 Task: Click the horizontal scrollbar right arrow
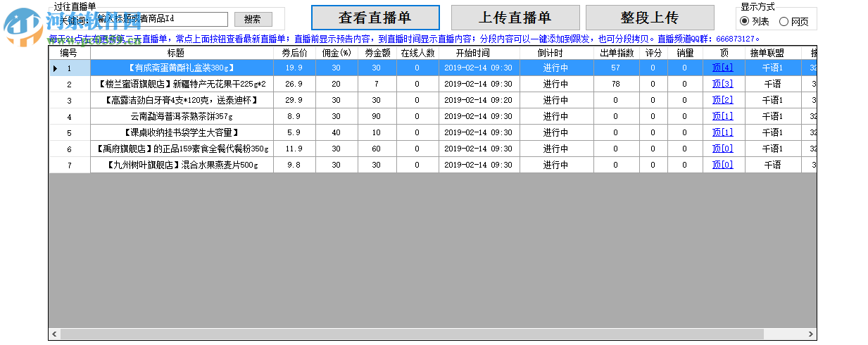coord(810,334)
